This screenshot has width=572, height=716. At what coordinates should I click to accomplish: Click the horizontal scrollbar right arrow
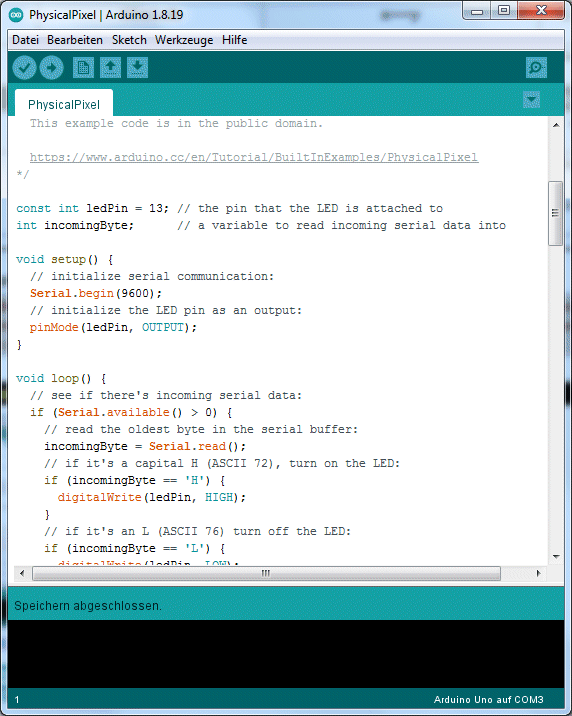coord(539,573)
